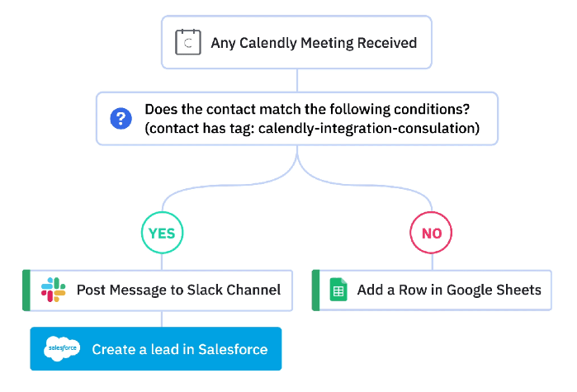This screenshot has height=392, width=577.
Task: Select the red NO branch circle
Action: click(431, 234)
